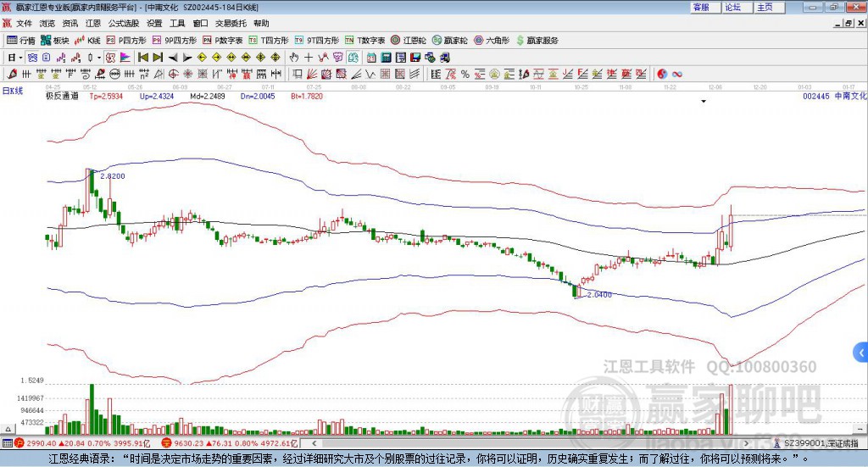
Task: Open the 江恩 menu
Action: (93, 23)
